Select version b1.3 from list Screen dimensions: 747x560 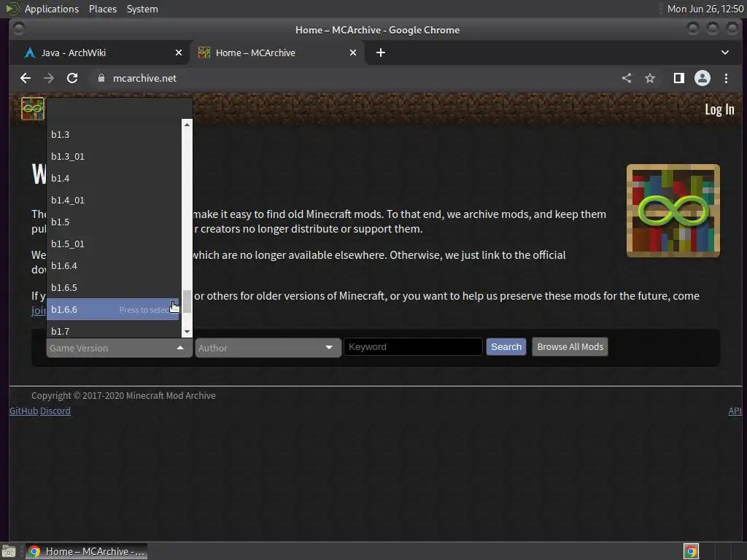point(113,134)
